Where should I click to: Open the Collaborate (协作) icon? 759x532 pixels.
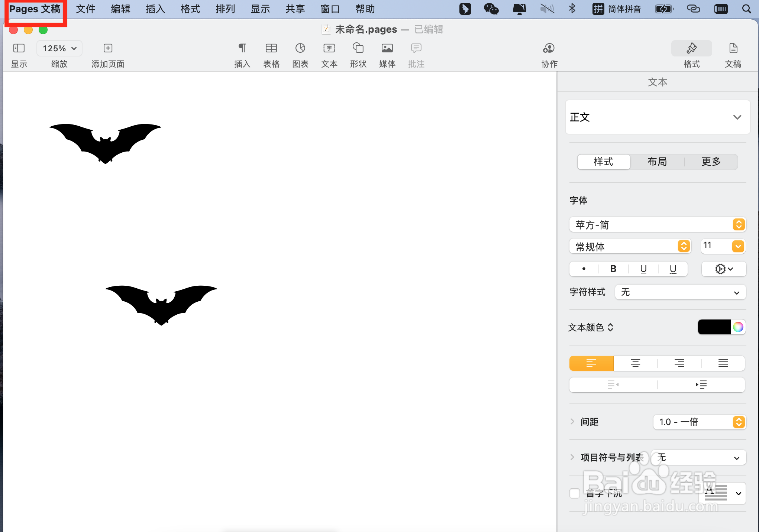pos(549,48)
